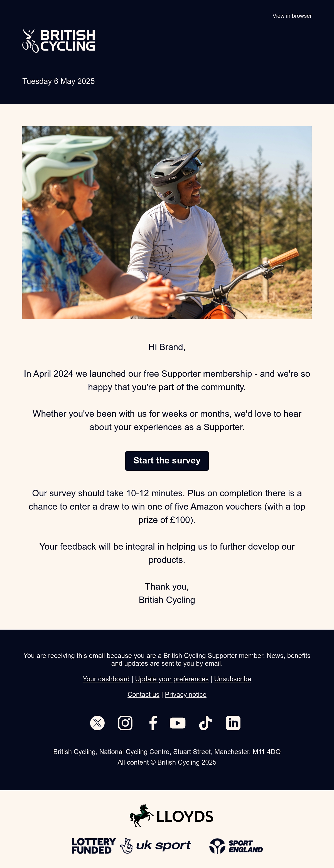Click the UK Sport logo
Image resolution: width=334 pixels, height=868 pixels.
tap(156, 845)
